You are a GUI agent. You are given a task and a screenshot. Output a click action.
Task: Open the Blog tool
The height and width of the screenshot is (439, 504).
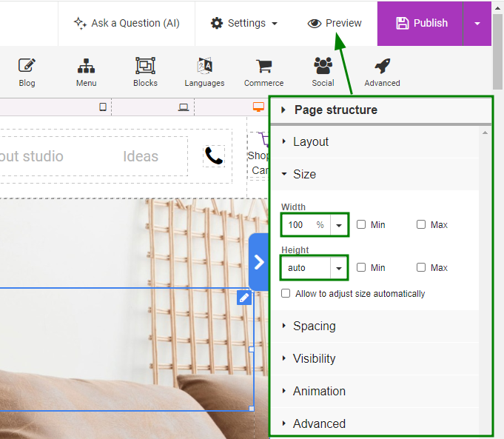(27, 73)
